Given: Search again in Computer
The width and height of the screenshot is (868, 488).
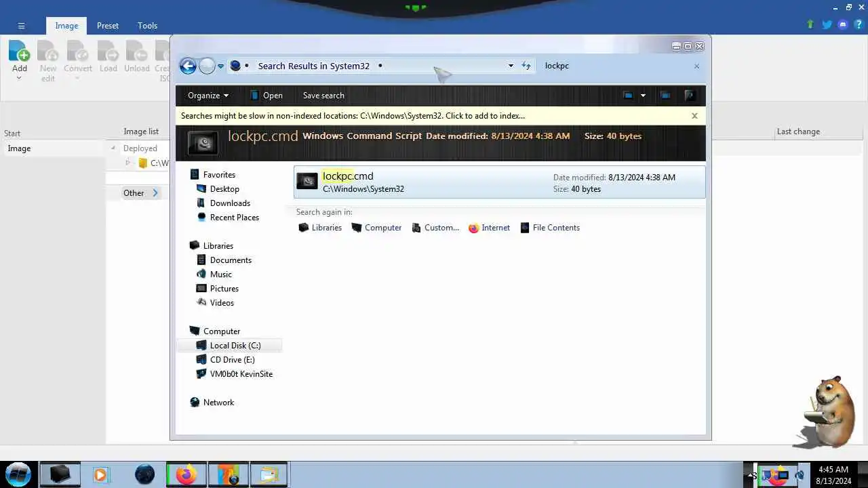Looking at the screenshot, I should tap(376, 228).
